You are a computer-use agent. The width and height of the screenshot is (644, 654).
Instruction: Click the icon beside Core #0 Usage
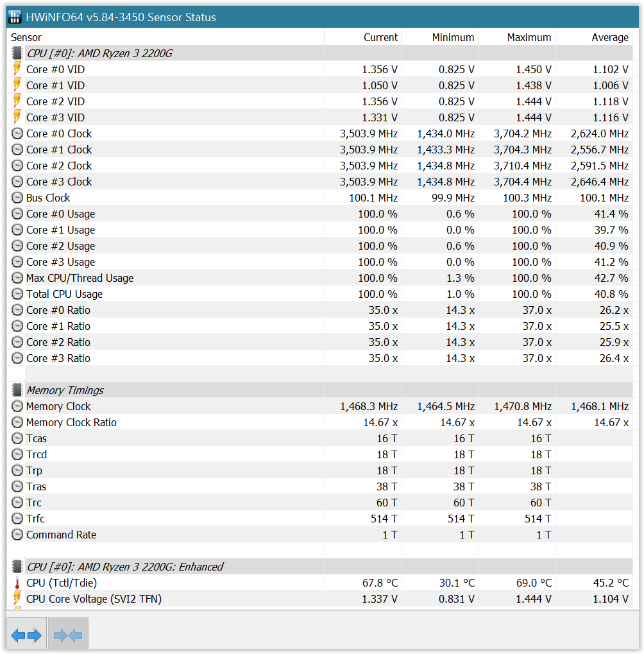17,214
